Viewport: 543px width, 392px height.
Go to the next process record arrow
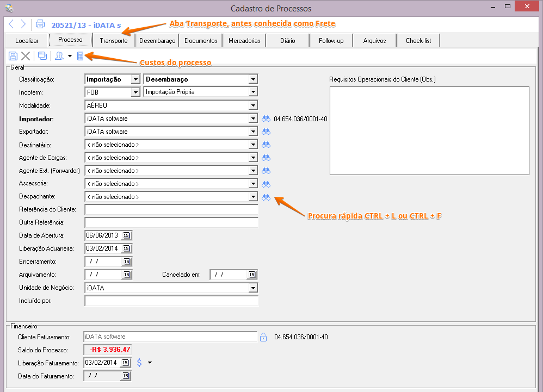pos(23,24)
